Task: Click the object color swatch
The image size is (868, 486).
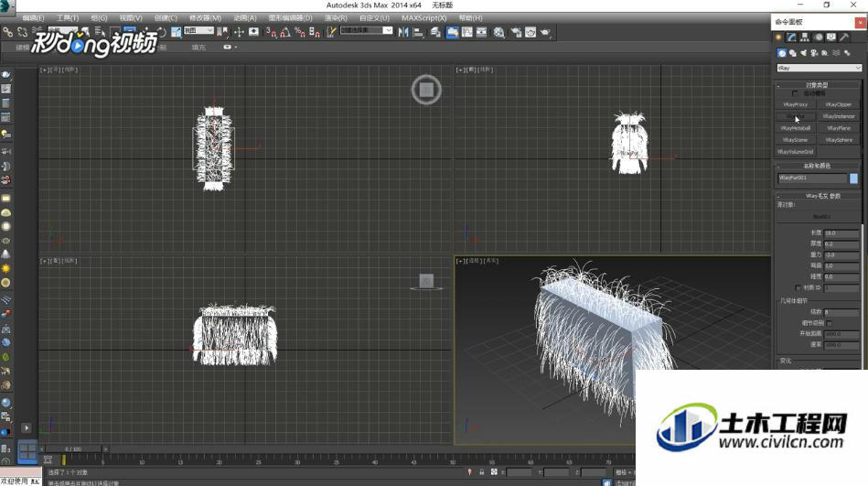Action: point(853,178)
